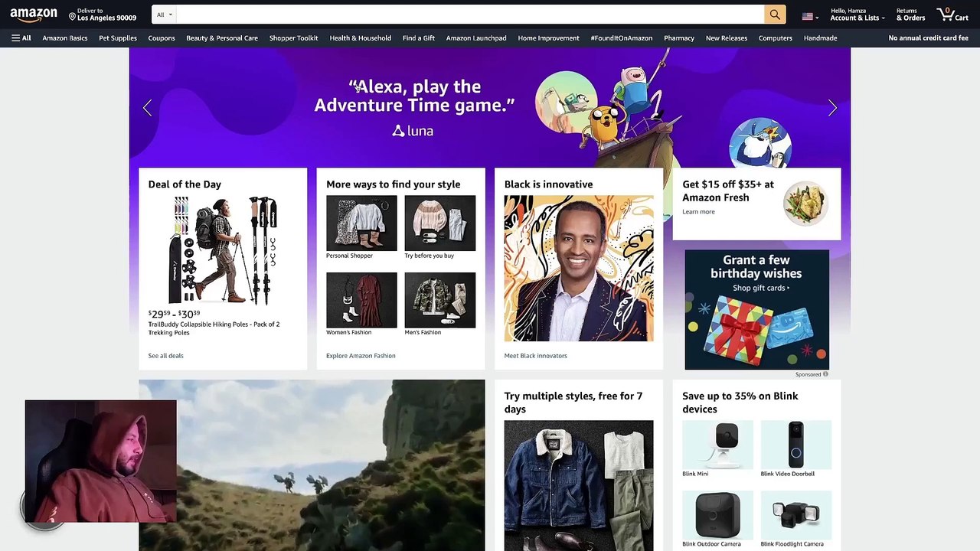Viewport: 980px width, 551px height.
Task: Open TrailBuddy Collapsible Hiking Poles title
Action: pos(214,328)
